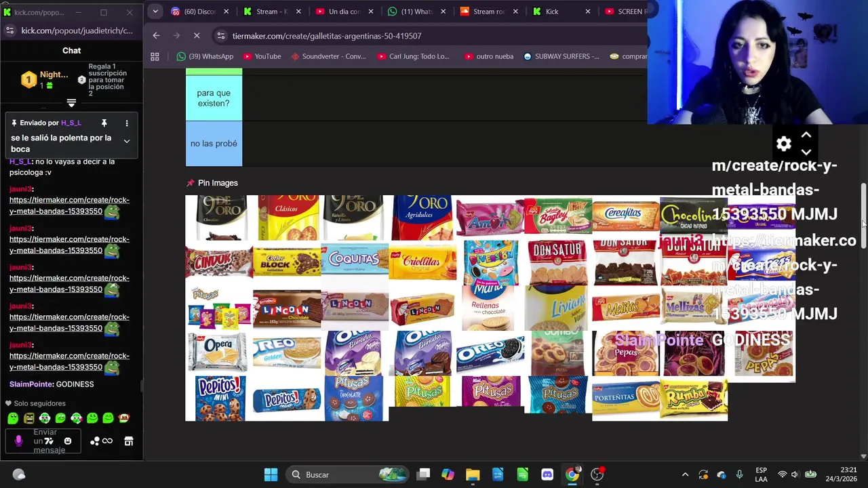Click the infinity symbol in chat footer
868x488 pixels.
[x=107, y=441]
